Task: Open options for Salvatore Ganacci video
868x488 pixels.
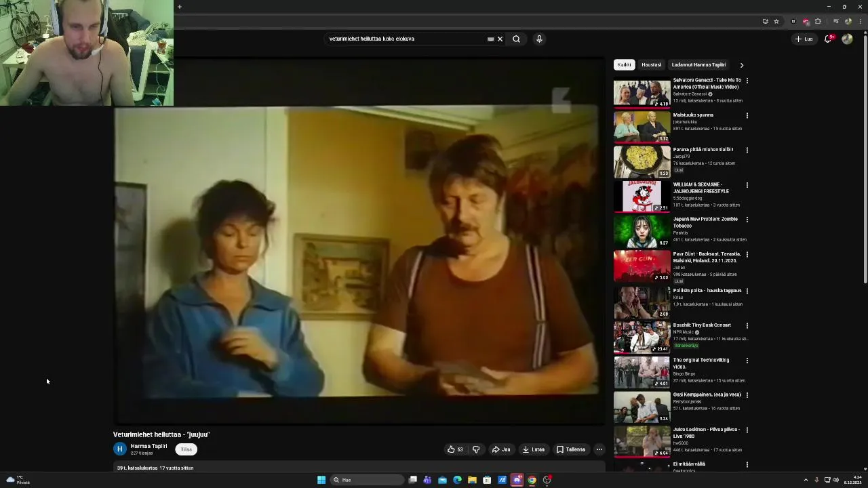Action: 747,81
